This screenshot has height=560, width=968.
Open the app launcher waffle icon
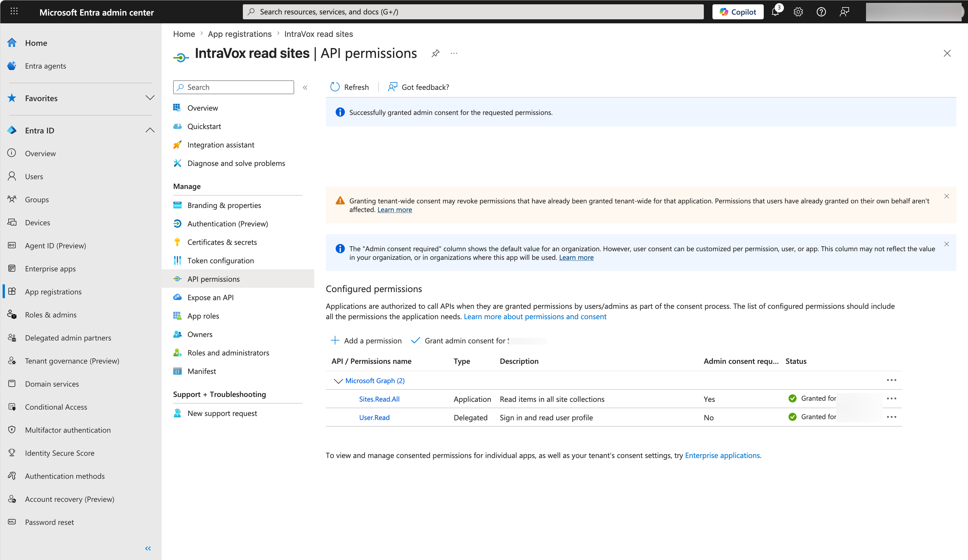(x=14, y=12)
